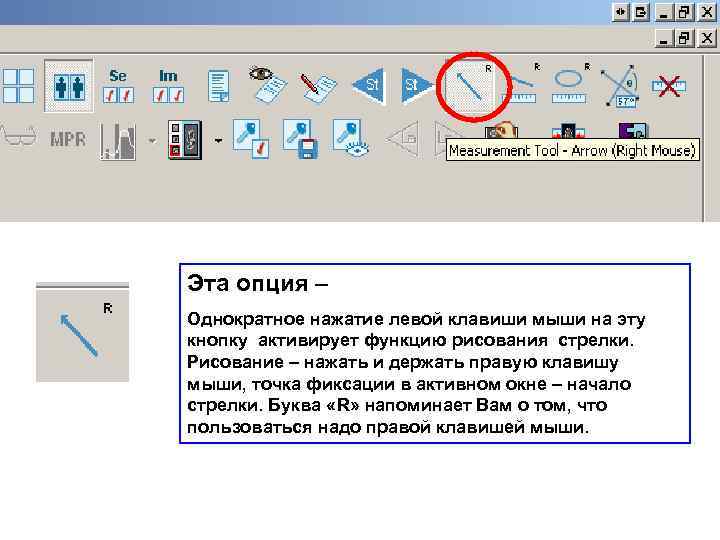Select the Arrow measurement tool

(x=470, y=86)
